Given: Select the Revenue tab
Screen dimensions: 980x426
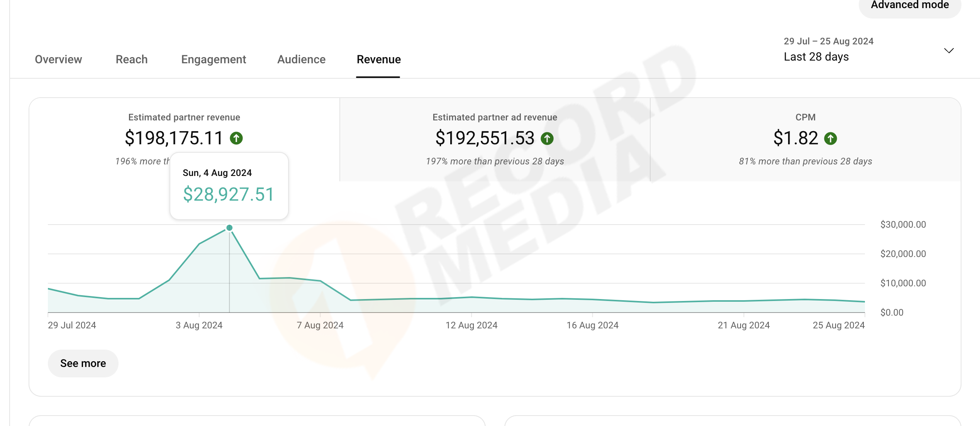Looking at the screenshot, I should pos(378,59).
